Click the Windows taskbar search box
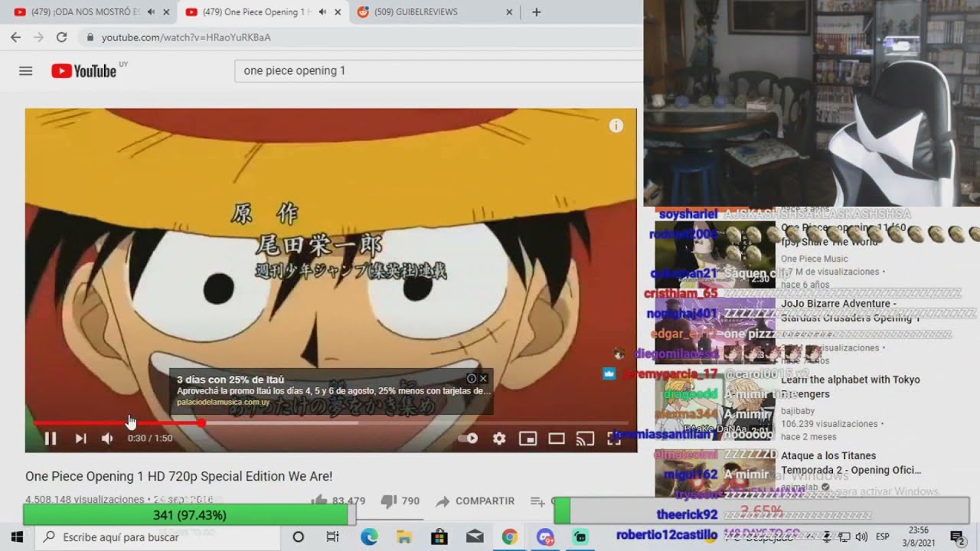The height and width of the screenshot is (551, 980). (158, 537)
